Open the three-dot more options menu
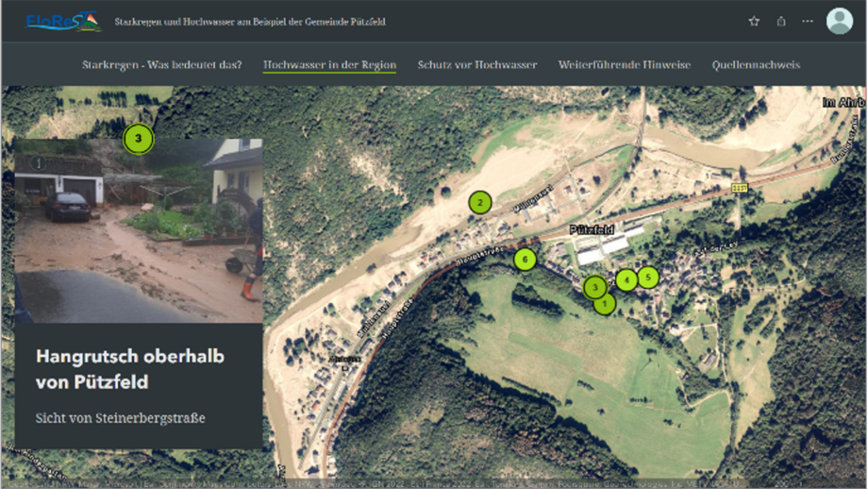 point(808,22)
